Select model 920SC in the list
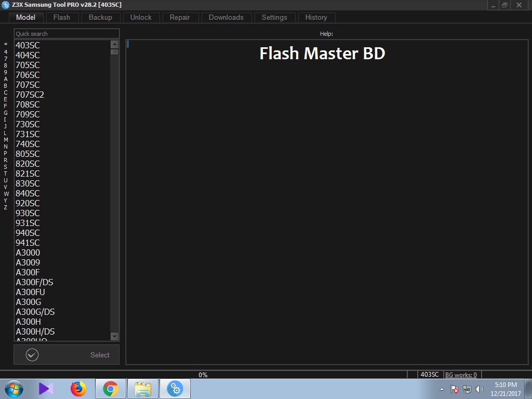The image size is (532, 399). 62,203
